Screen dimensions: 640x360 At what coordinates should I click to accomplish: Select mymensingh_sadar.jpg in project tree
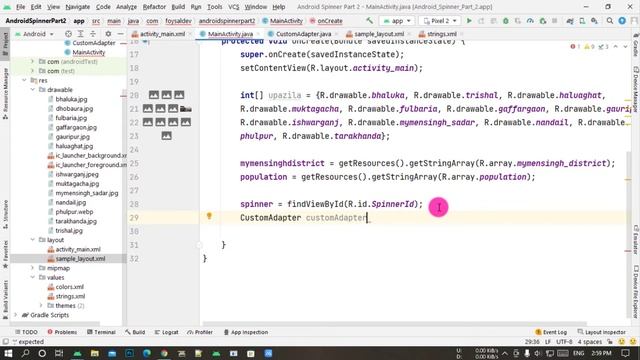coord(87,193)
